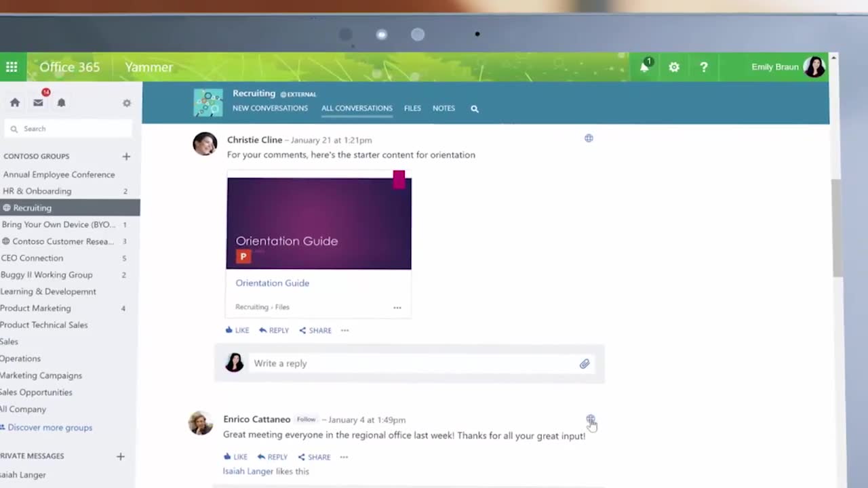Screen dimensions: 868x488
Task: Switch to the New Conversations tab
Action: 270,108
